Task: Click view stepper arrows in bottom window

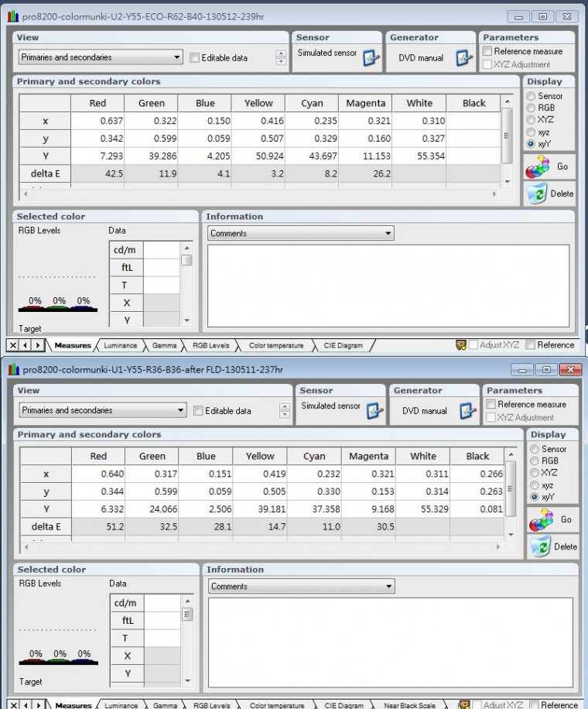Action: click(285, 410)
